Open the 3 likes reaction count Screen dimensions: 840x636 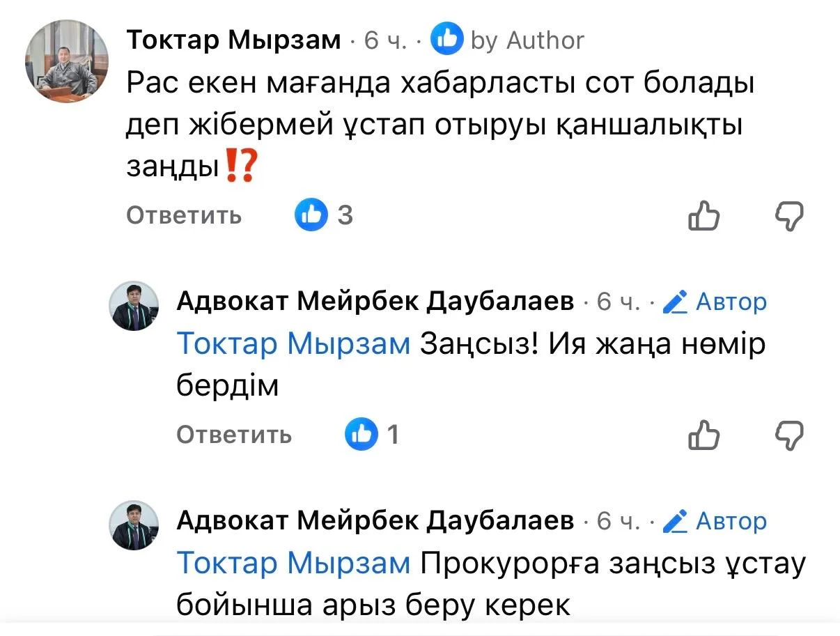pyautogui.click(x=324, y=215)
